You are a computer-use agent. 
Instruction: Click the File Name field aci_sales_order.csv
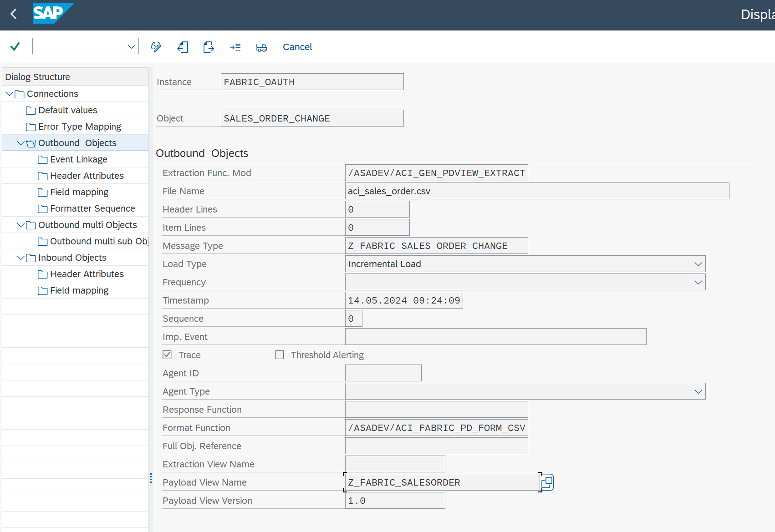pos(537,191)
